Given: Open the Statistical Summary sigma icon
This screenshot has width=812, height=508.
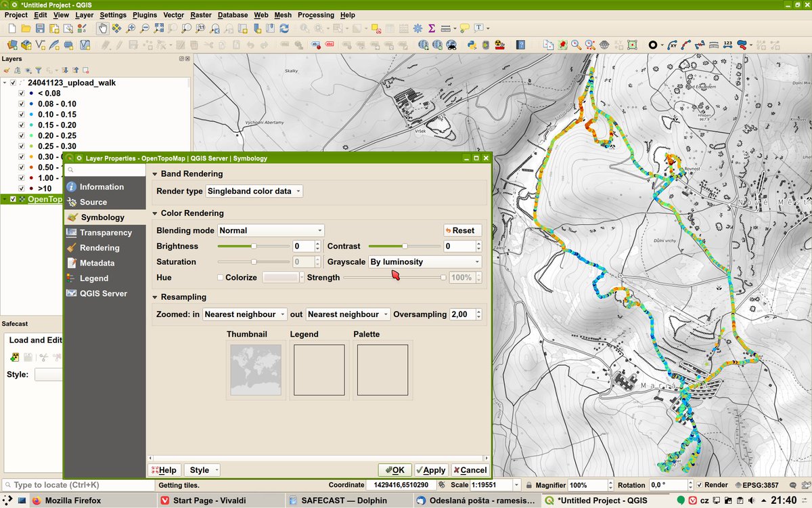Looking at the screenshot, I should (432, 28).
